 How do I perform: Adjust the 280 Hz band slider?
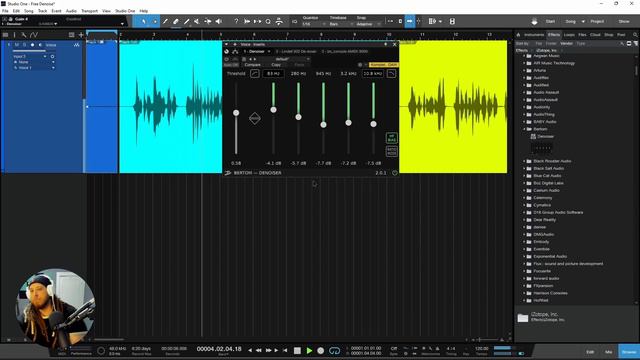tap(298, 117)
